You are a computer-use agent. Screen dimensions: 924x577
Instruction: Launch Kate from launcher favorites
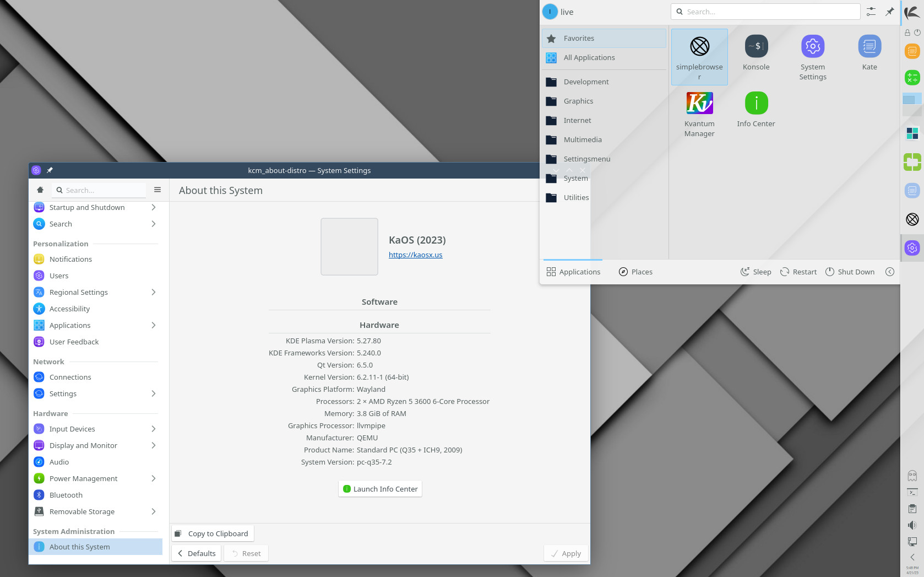click(869, 53)
